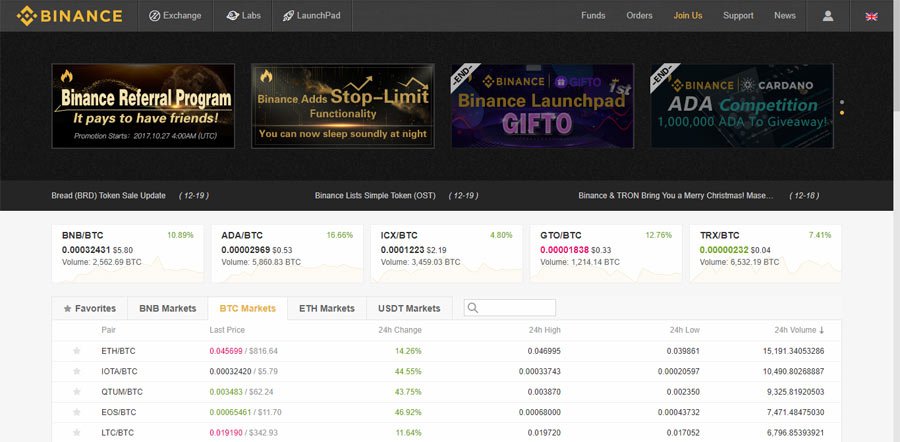Image resolution: width=900 pixels, height=442 pixels.
Task: Open the LaunchPad menu item
Action: coord(312,15)
